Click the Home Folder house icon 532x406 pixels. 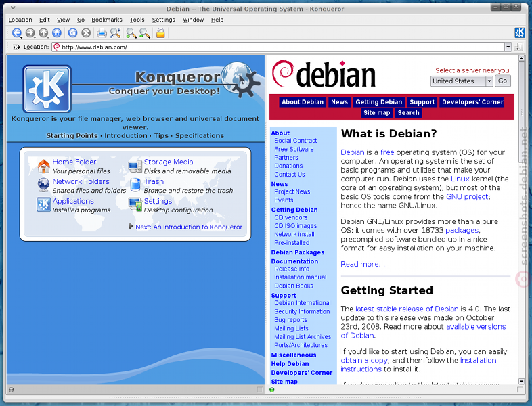(x=43, y=166)
